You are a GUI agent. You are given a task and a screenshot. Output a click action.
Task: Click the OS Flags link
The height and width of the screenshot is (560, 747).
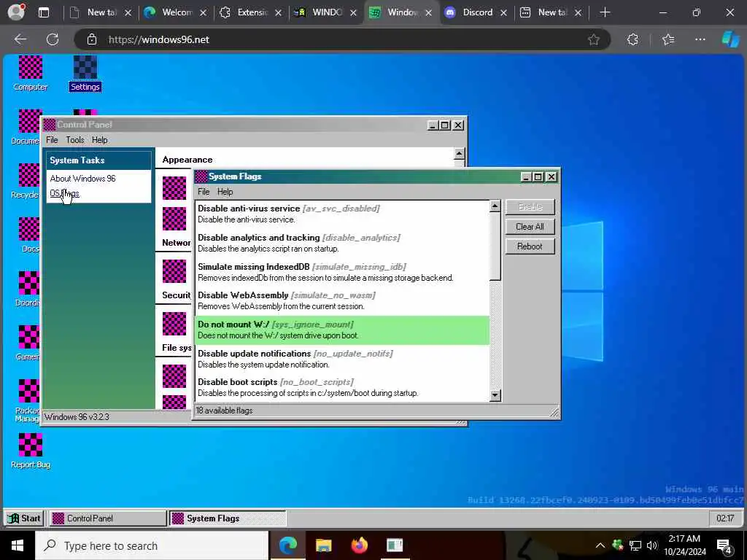64,193
